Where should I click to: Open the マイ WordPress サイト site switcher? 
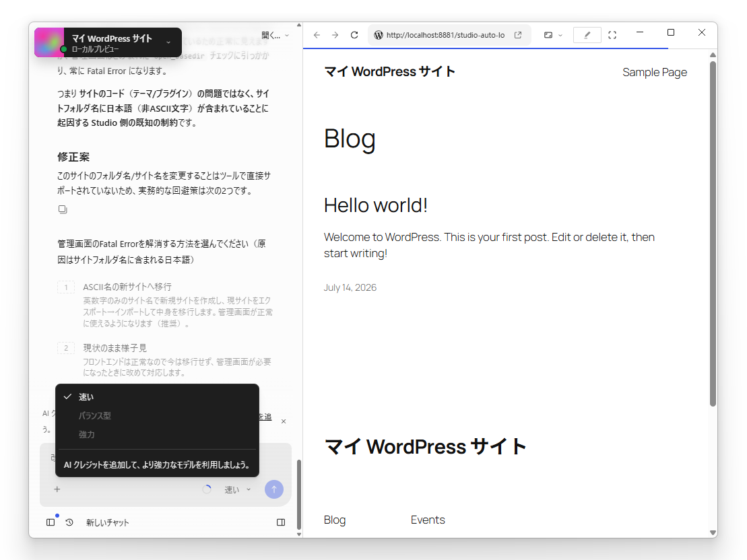click(x=108, y=42)
